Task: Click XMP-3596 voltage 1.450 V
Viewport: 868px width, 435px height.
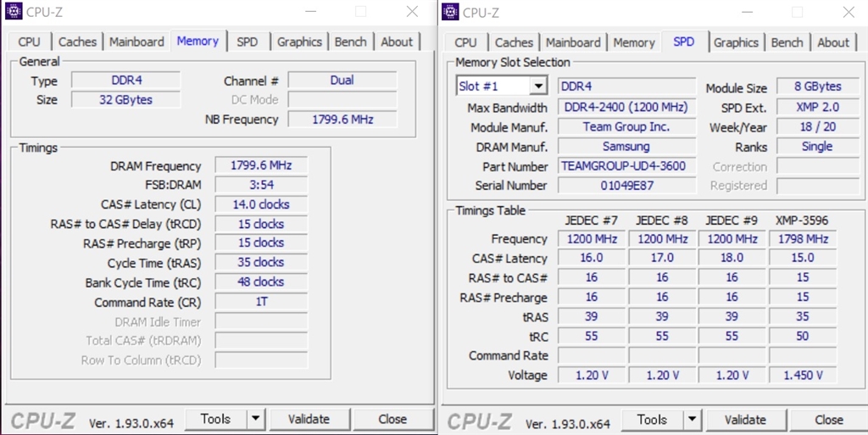Action: click(803, 376)
